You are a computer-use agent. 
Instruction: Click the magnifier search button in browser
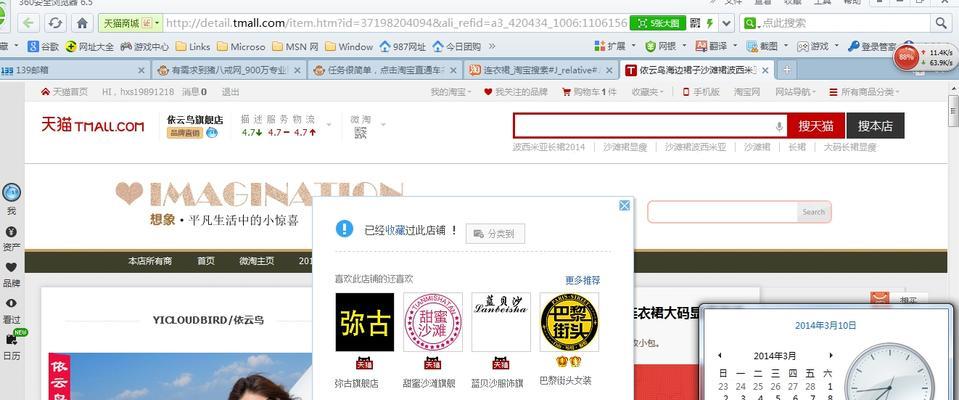(x=940, y=23)
